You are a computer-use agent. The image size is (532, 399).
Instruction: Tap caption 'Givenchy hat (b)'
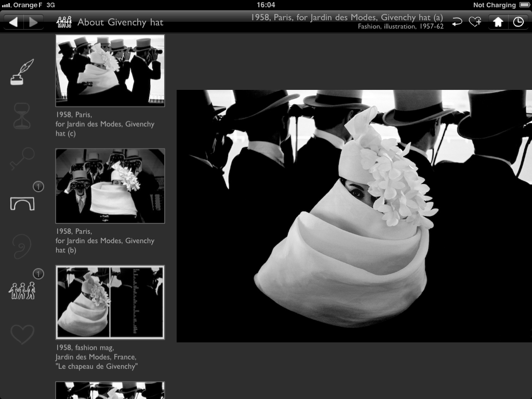(105, 241)
